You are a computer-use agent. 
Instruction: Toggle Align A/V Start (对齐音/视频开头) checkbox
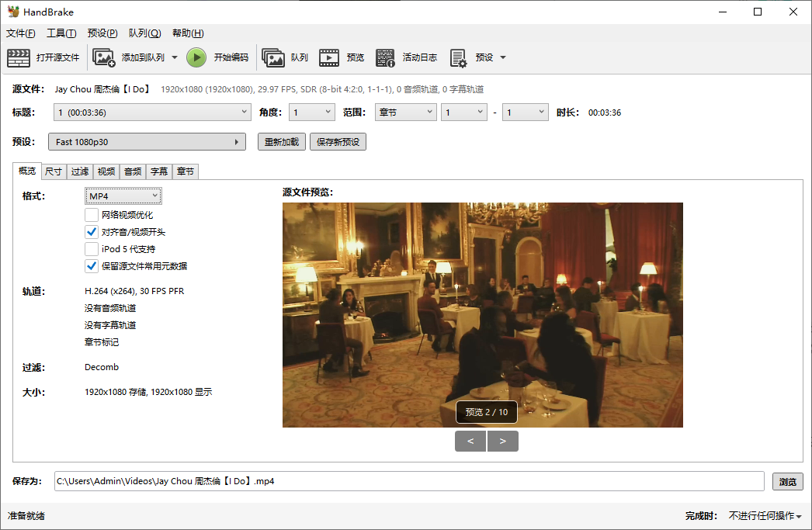pos(92,232)
